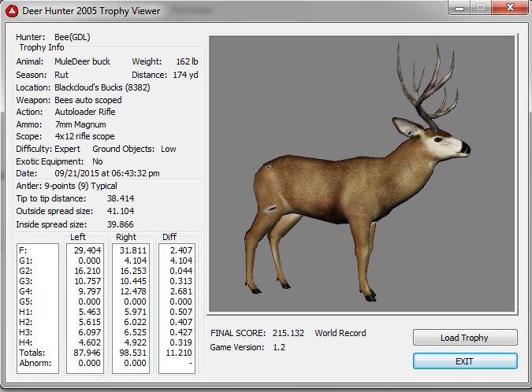Screen dimensions: 532x392
Task: Click the difficulty value Expert
Action: click(67, 149)
